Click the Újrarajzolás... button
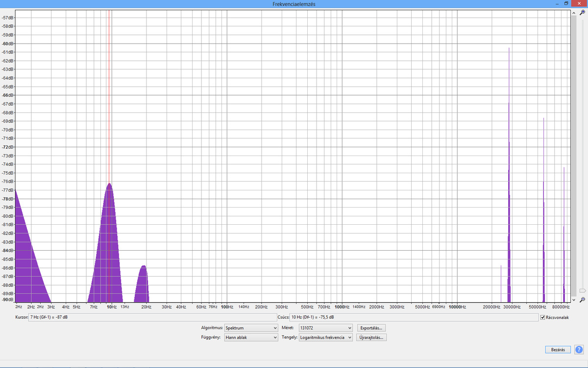The image size is (588, 368). pos(372,338)
